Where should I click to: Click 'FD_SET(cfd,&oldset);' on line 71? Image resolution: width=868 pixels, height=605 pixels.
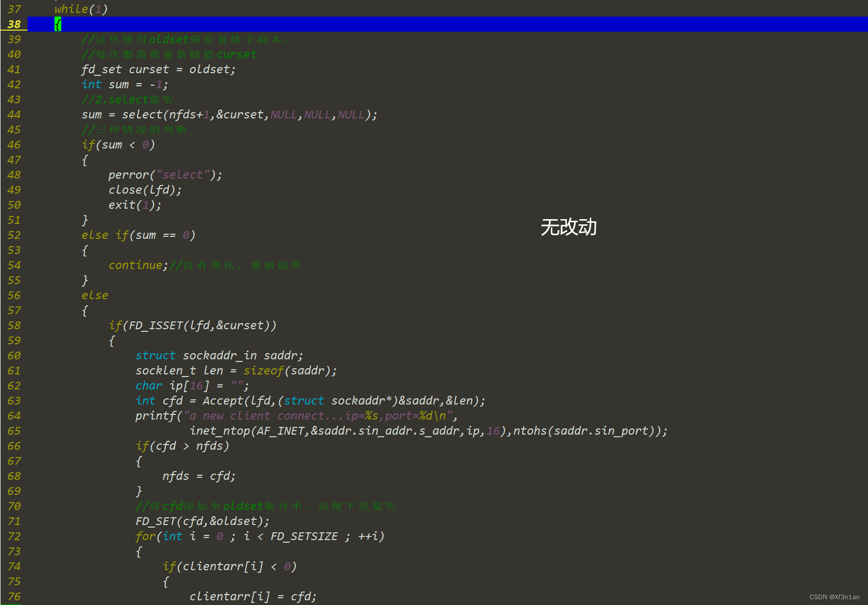tap(202, 521)
